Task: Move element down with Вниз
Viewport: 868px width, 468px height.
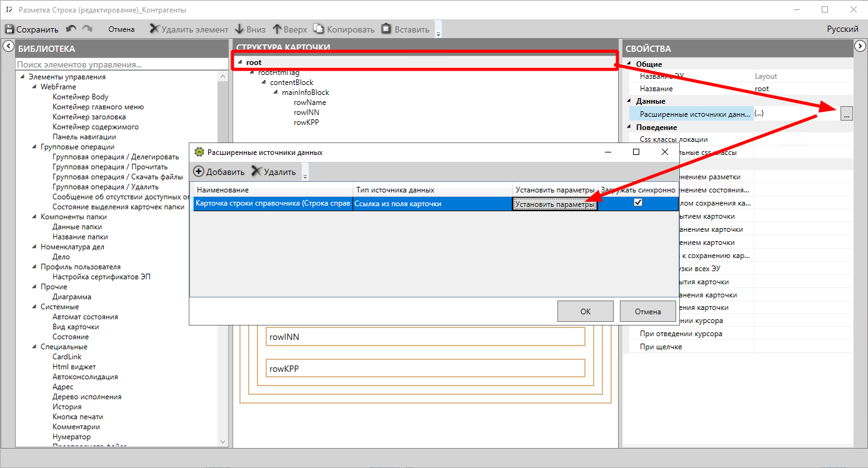Action: [x=250, y=29]
